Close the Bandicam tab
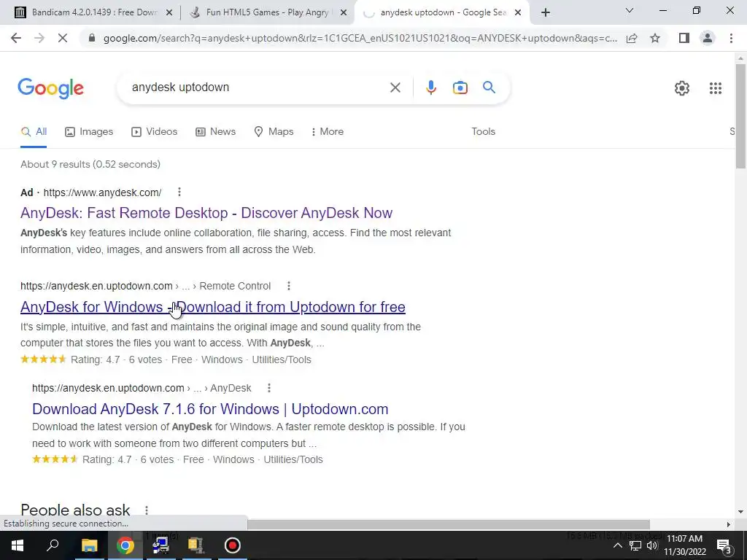The height and width of the screenshot is (560, 747). tap(169, 12)
